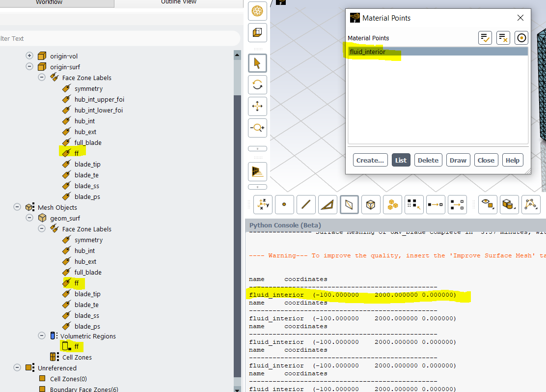Click the Cell Zones icon under geom_surf

(55, 357)
